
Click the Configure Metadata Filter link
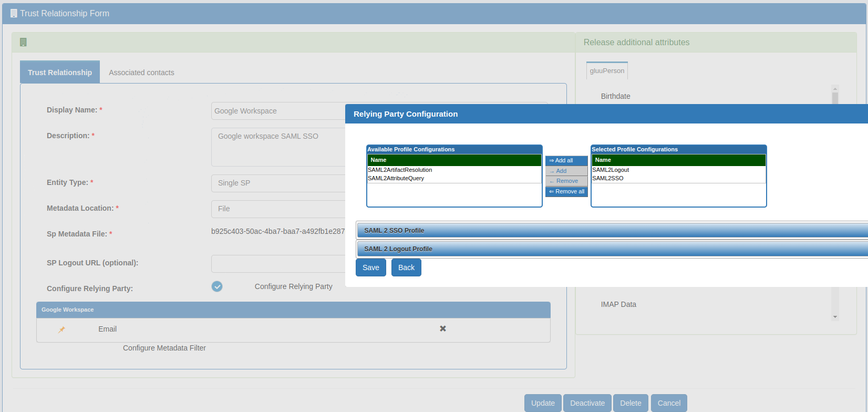click(164, 348)
